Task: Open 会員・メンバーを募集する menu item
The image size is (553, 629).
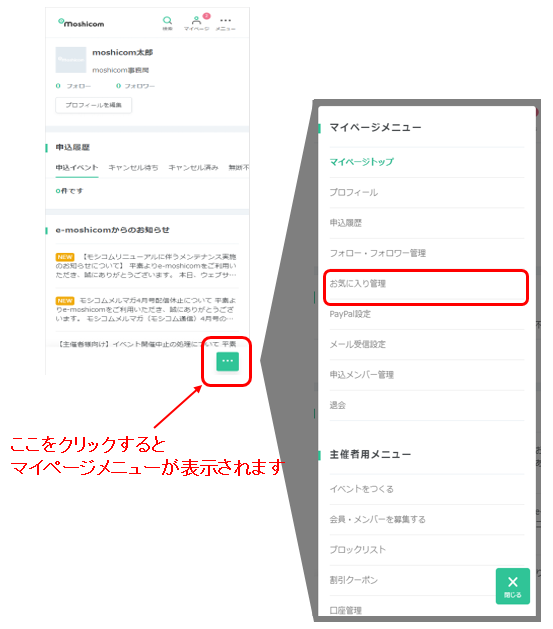Action: point(427,519)
